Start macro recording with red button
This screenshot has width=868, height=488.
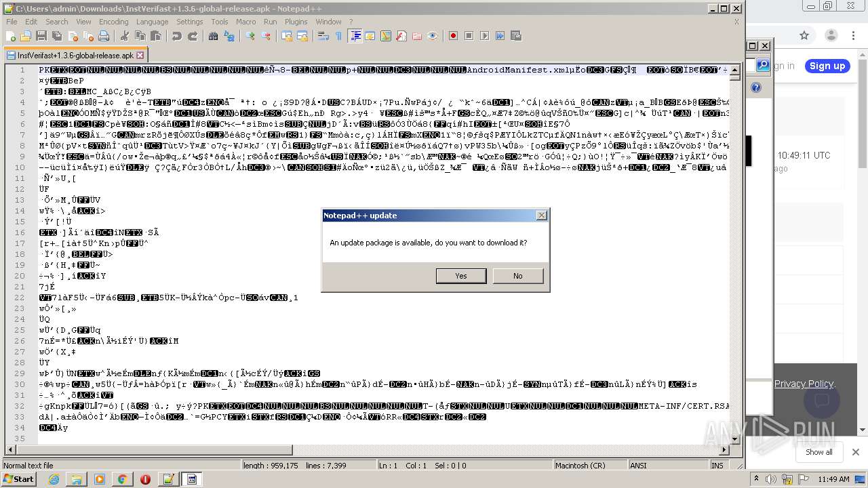coord(454,36)
